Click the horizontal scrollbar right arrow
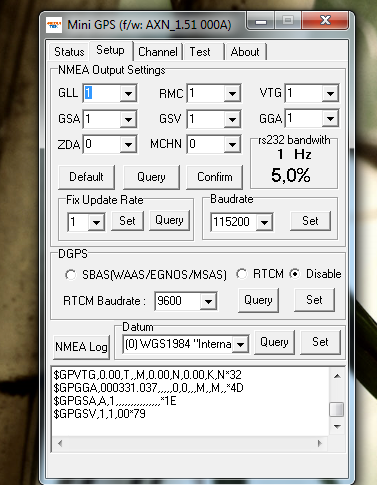Image resolution: width=377 pixels, height=485 pixels. [x=320, y=443]
